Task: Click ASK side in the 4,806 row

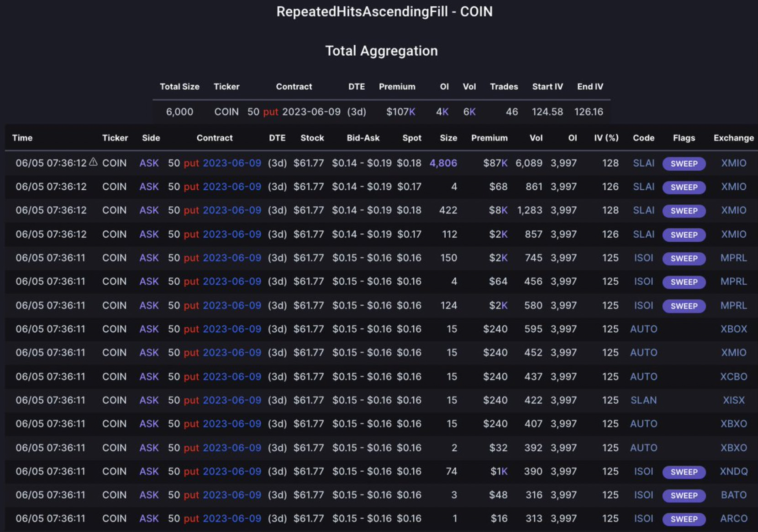Action: tap(149, 163)
